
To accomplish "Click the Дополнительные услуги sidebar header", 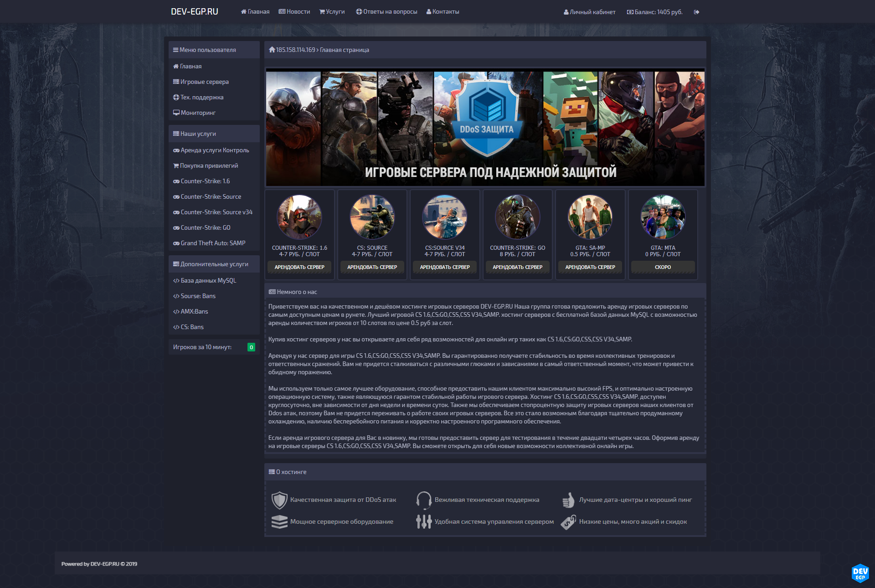I will [214, 264].
